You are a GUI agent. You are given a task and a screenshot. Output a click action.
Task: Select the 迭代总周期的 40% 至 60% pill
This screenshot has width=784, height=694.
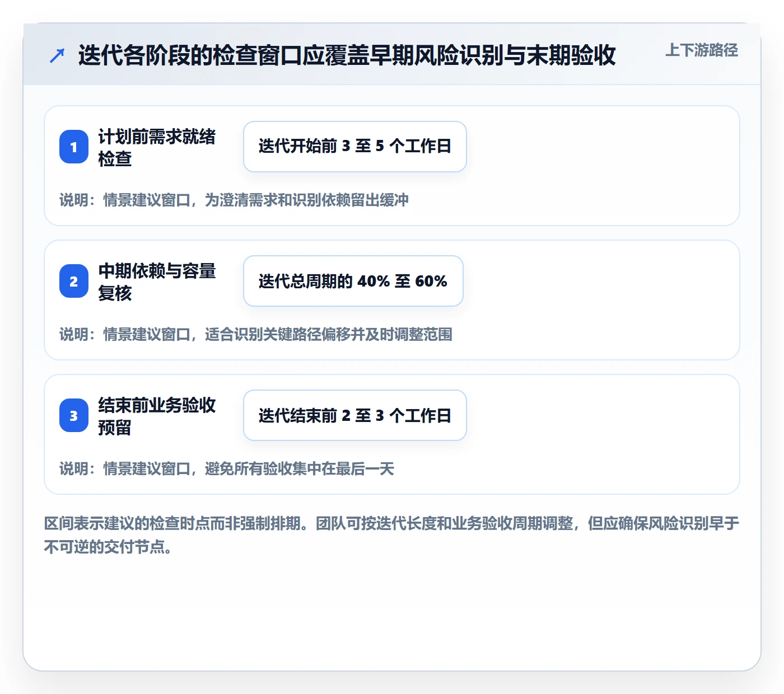pyautogui.click(x=353, y=281)
